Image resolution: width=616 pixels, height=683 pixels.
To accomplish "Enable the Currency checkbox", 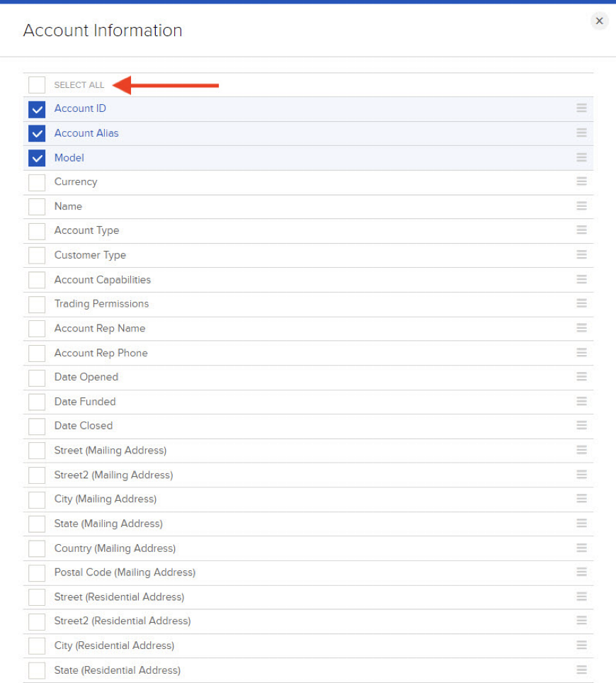I will (37, 183).
